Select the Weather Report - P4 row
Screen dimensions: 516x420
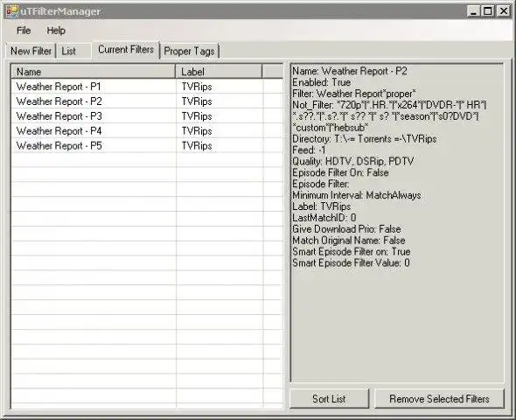click(x=147, y=131)
